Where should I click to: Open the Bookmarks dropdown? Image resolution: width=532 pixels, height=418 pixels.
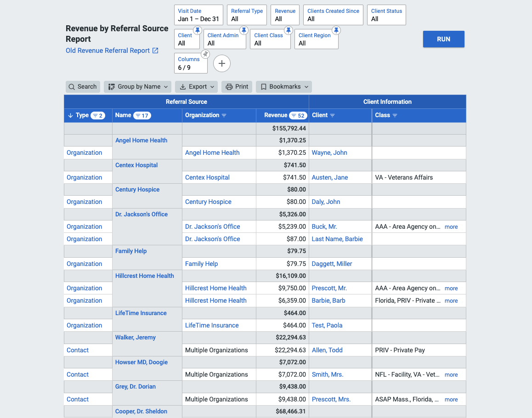coord(283,86)
